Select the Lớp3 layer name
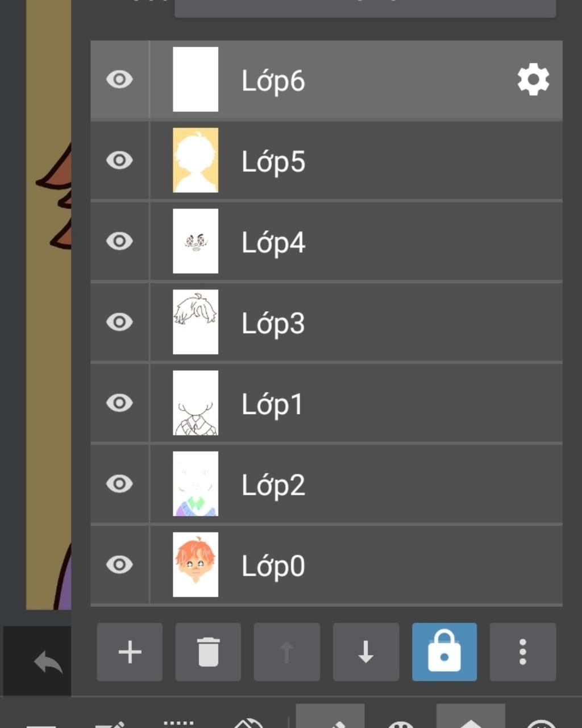 [273, 323]
